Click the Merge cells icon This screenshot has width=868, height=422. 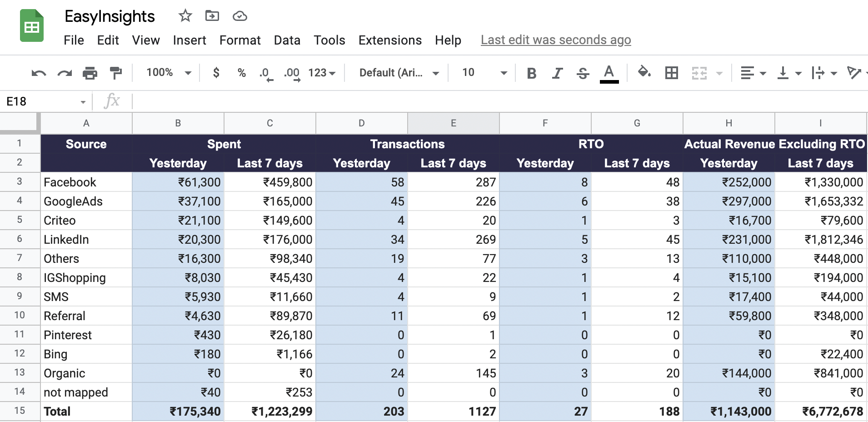coord(700,72)
